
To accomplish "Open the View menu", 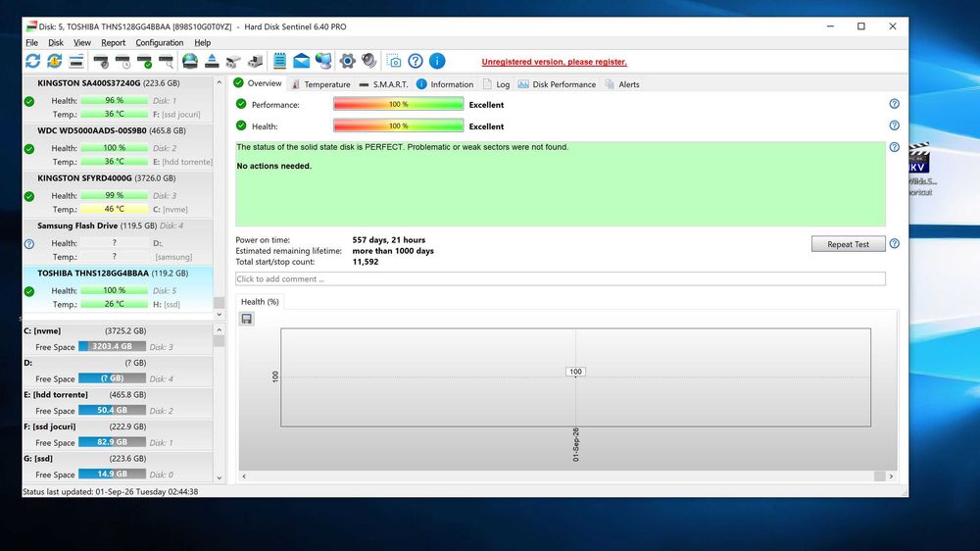I will click(x=82, y=42).
